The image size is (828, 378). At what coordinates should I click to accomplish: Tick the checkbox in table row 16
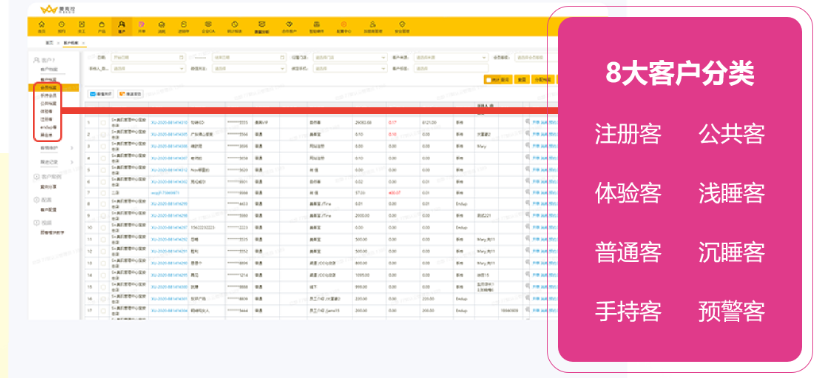point(103,298)
